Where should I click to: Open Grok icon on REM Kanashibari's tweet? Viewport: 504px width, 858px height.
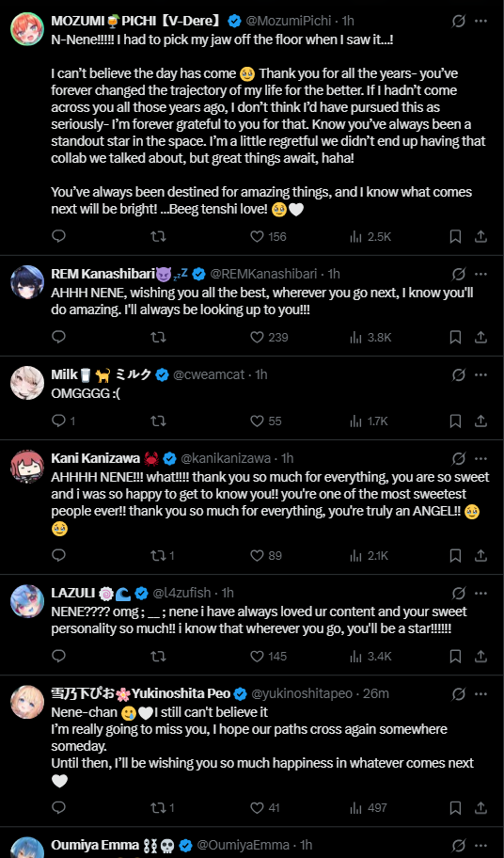(459, 274)
